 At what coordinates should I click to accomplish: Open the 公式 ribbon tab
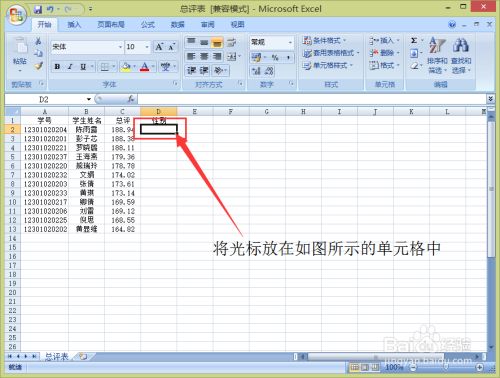[x=147, y=25]
